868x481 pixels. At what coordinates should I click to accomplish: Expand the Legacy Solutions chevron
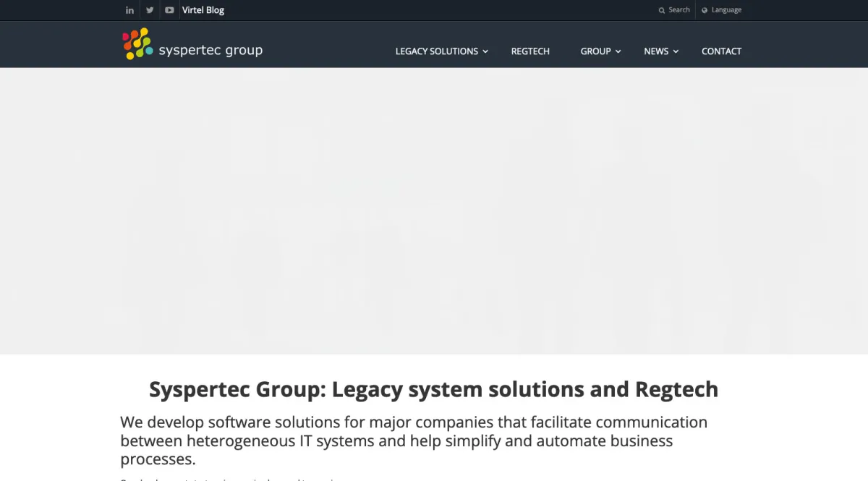pos(486,51)
